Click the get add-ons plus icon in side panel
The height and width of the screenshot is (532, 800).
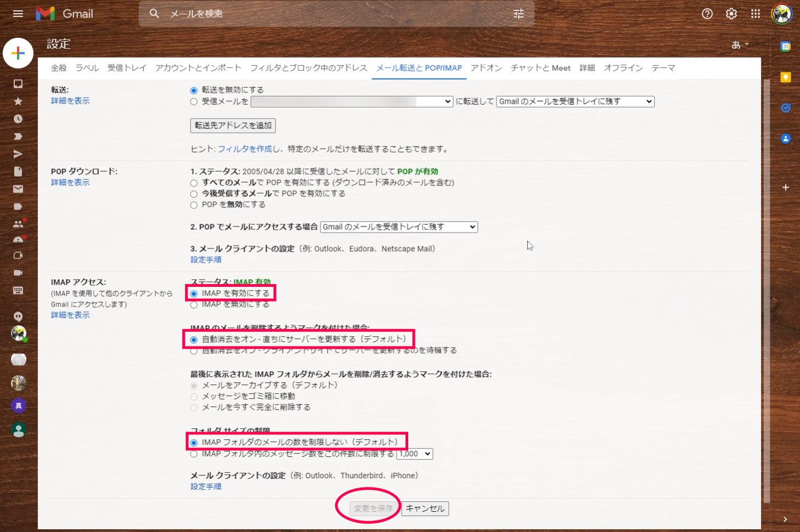coord(786,188)
